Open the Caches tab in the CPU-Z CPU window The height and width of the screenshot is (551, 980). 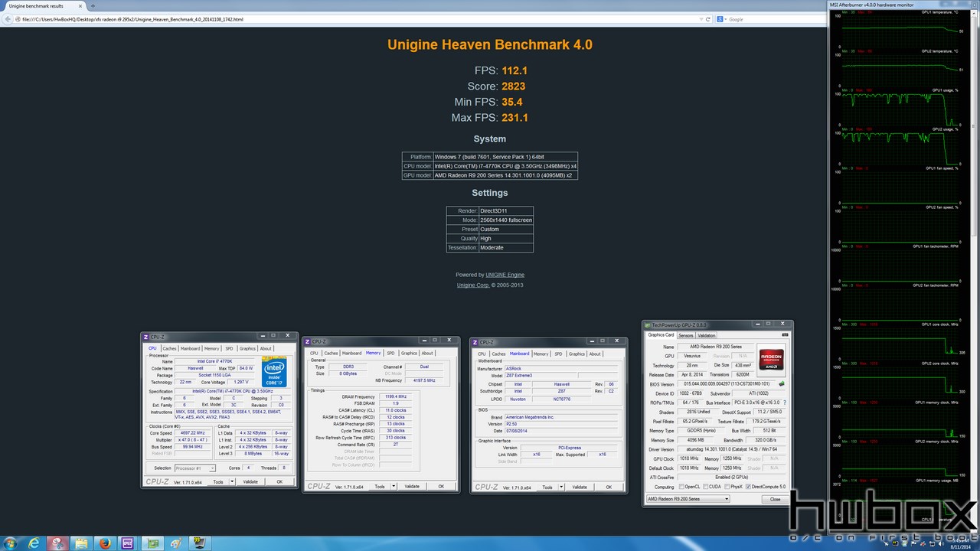click(169, 348)
